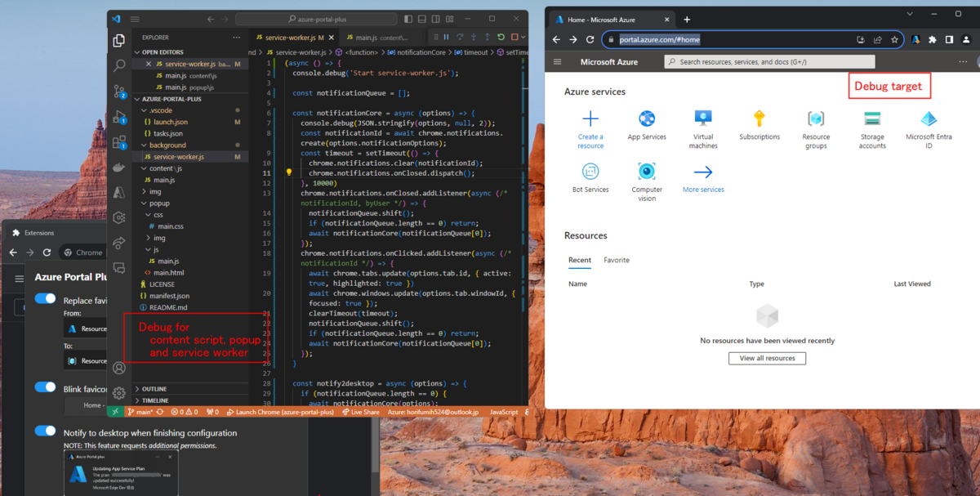This screenshot has width=980, height=496.
Task: Open launch.json in explorer
Action: point(170,122)
